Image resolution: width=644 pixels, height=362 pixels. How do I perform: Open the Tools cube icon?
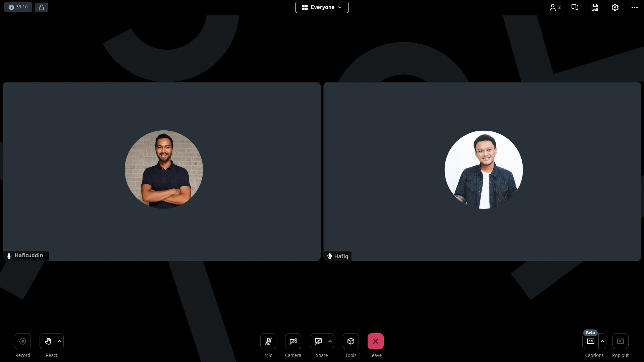pos(351,341)
